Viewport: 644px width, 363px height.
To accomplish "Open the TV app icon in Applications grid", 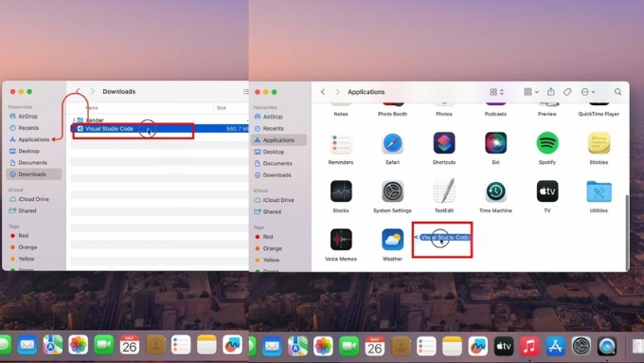I will pyautogui.click(x=547, y=191).
